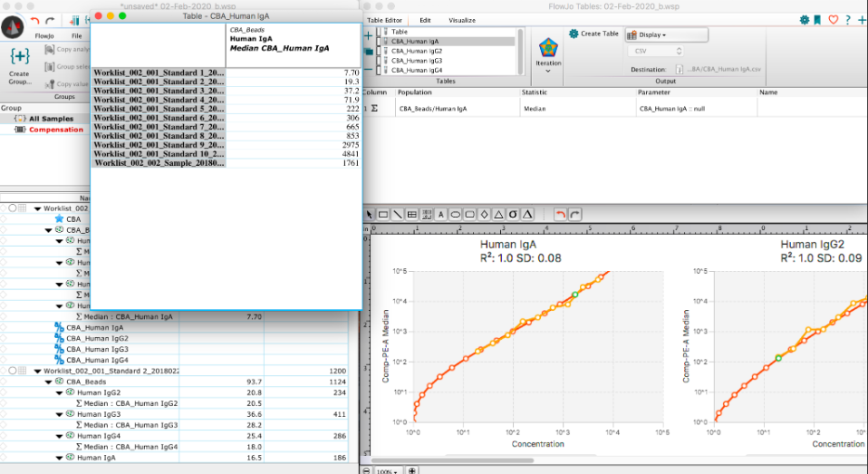Click the Iteration pentagon icon

(548, 49)
